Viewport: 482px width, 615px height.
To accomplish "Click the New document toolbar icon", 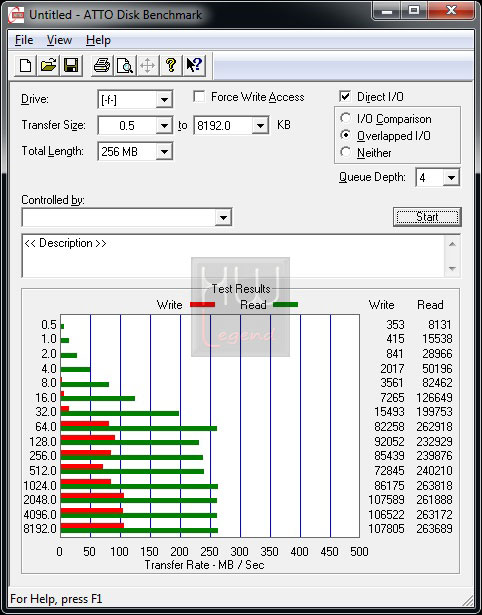I will tap(25, 66).
